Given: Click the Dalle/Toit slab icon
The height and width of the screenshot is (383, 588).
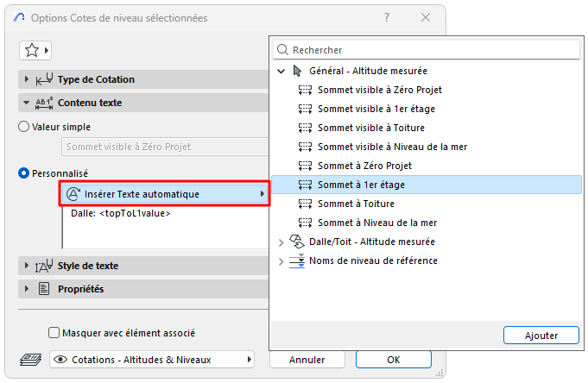Looking at the screenshot, I should pyautogui.click(x=297, y=242).
